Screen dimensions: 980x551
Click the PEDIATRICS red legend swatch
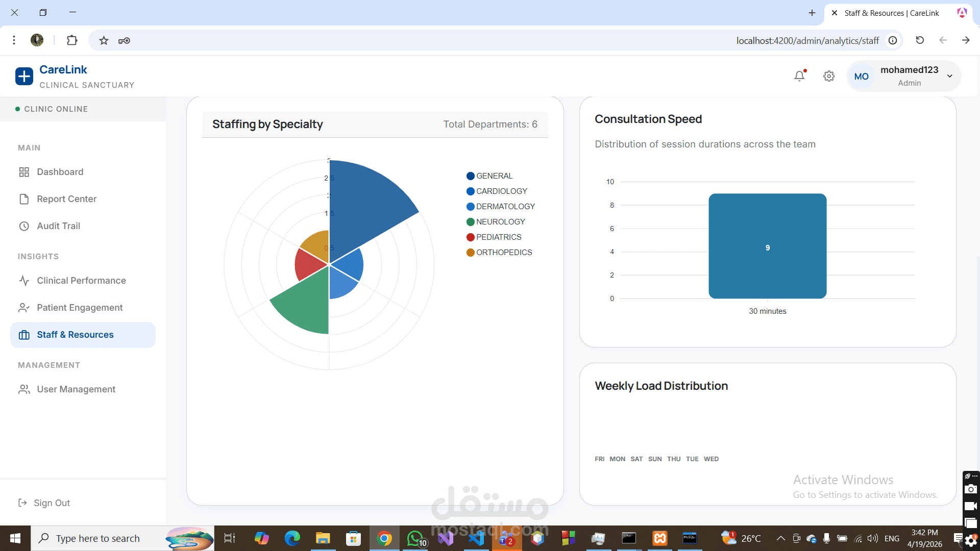471,237
